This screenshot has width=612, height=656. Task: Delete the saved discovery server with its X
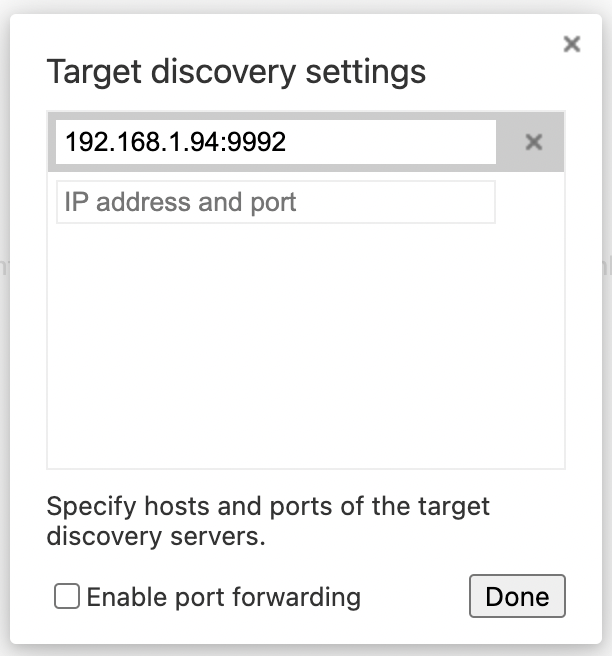[x=534, y=142]
